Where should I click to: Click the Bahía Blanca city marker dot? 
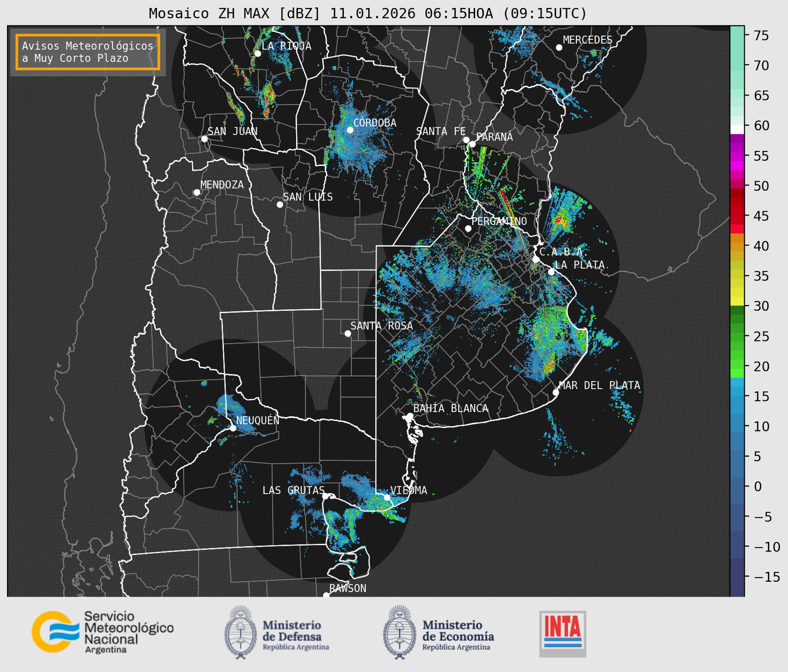point(410,416)
